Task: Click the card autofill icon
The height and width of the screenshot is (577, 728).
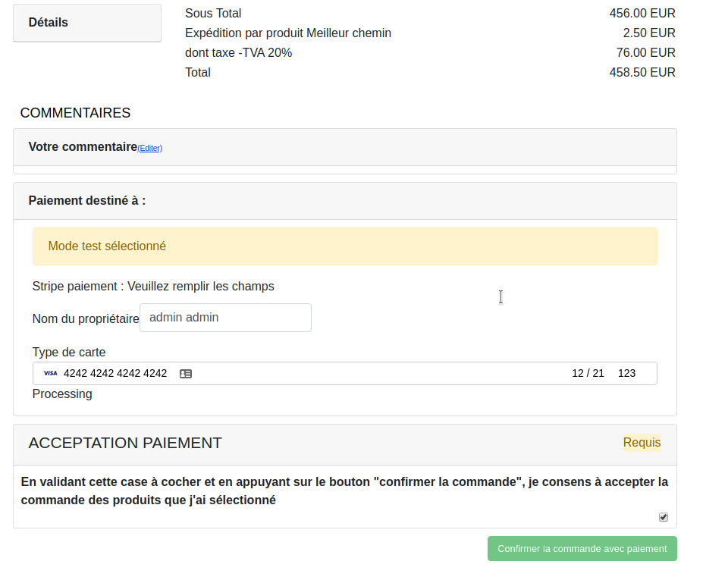Action: coord(186,374)
